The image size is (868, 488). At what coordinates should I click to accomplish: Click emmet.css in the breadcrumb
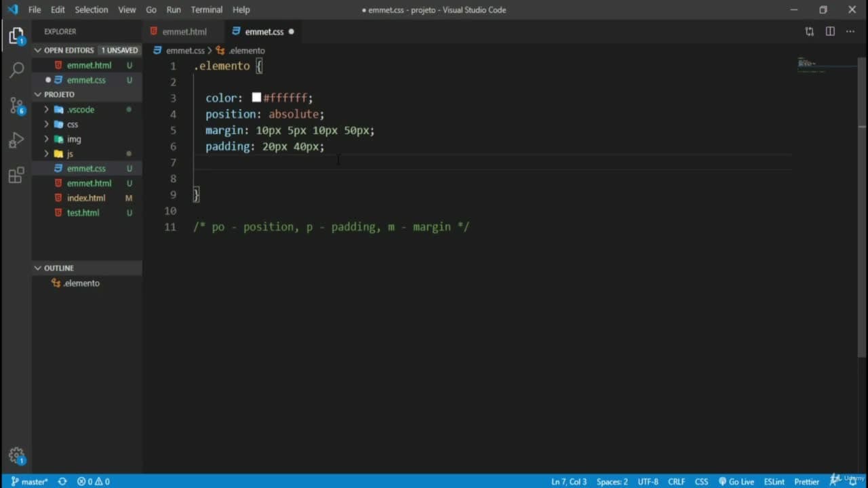click(185, 50)
